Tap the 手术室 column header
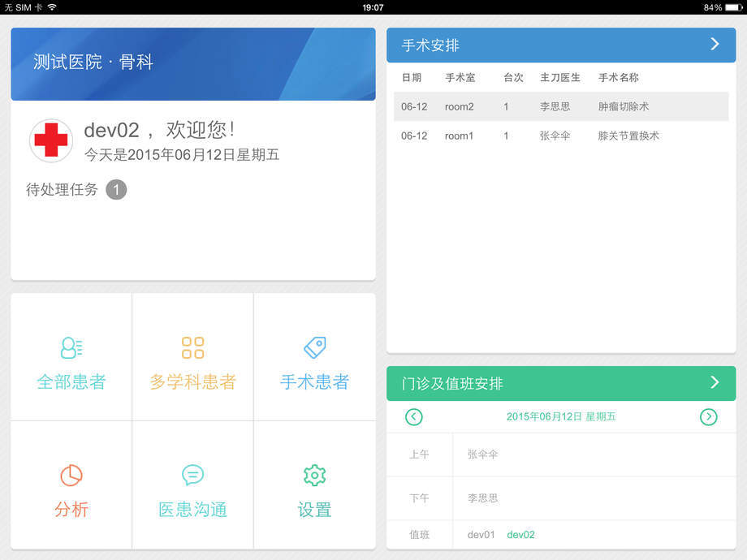The height and width of the screenshot is (560, 747). pos(460,78)
